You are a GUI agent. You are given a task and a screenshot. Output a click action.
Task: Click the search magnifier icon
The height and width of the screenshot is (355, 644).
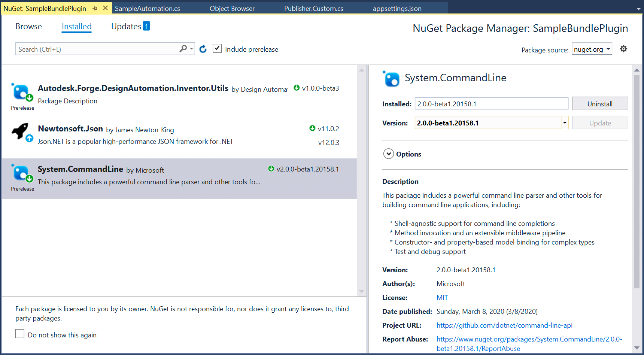coord(183,49)
